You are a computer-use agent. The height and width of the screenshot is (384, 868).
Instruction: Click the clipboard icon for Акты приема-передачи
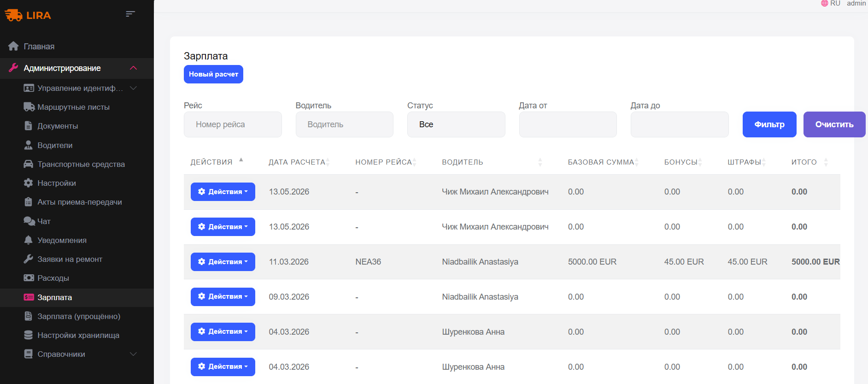[x=29, y=201]
